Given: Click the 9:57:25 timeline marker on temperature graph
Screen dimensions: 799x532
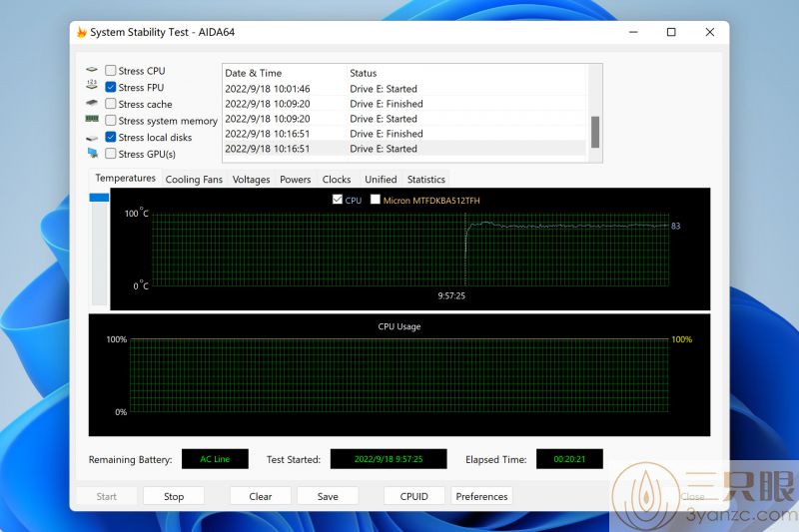Looking at the screenshot, I should (451, 295).
